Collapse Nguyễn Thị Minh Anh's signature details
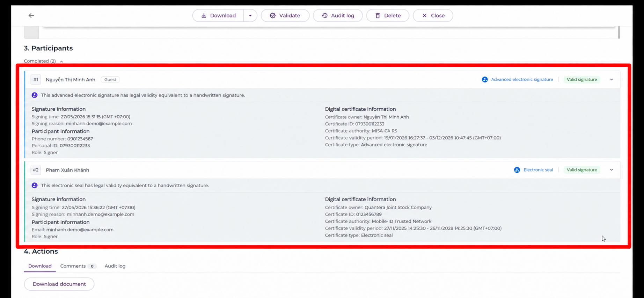 612,80
